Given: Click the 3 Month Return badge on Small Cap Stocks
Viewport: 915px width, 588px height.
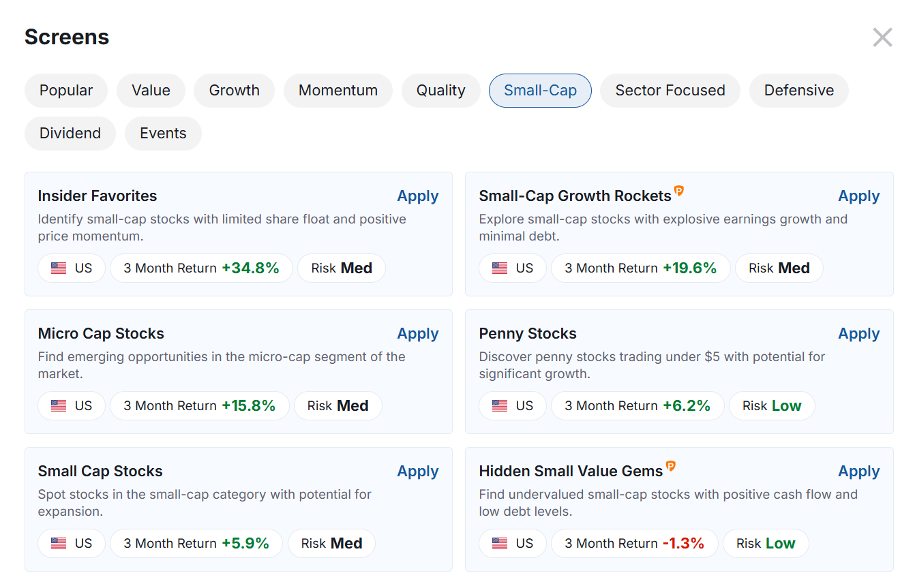Looking at the screenshot, I should tap(196, 543).
